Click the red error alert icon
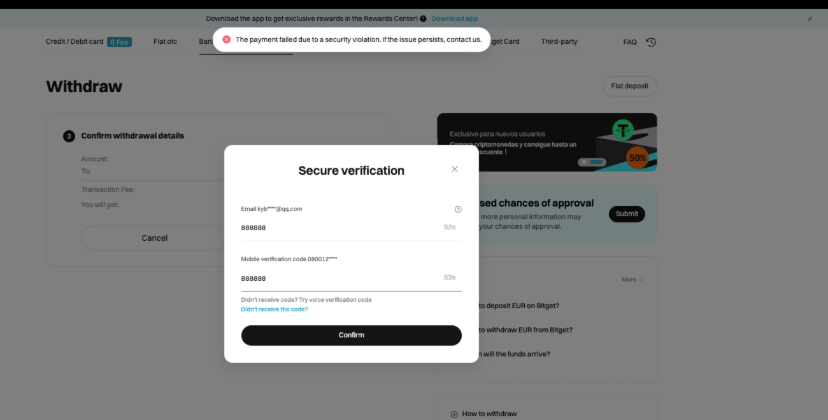Screen dimensions: 828x420 226,40
